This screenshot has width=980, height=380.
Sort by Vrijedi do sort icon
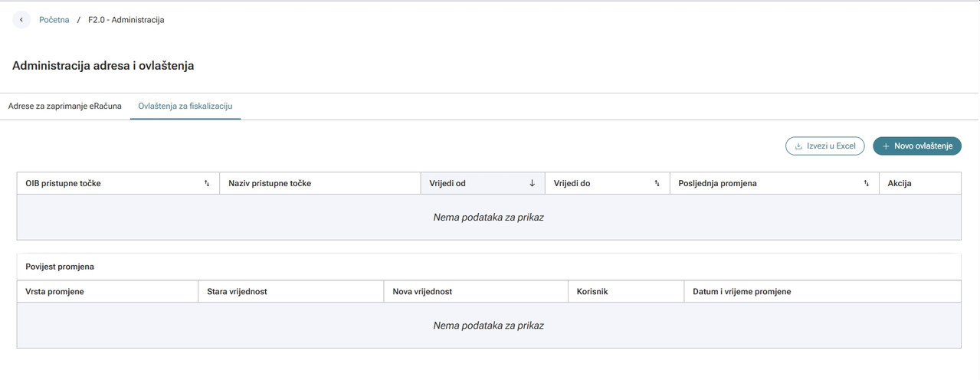657,184
